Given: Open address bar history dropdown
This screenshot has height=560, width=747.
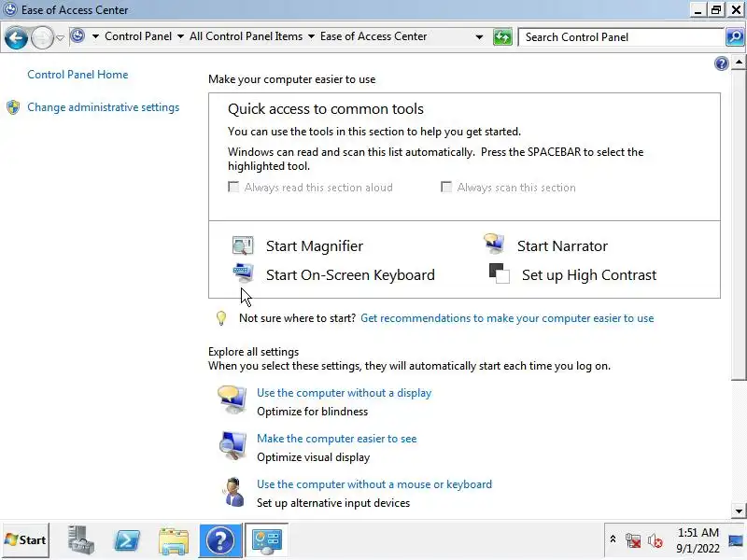Looking at the screenshot, I should click(479, 36).
